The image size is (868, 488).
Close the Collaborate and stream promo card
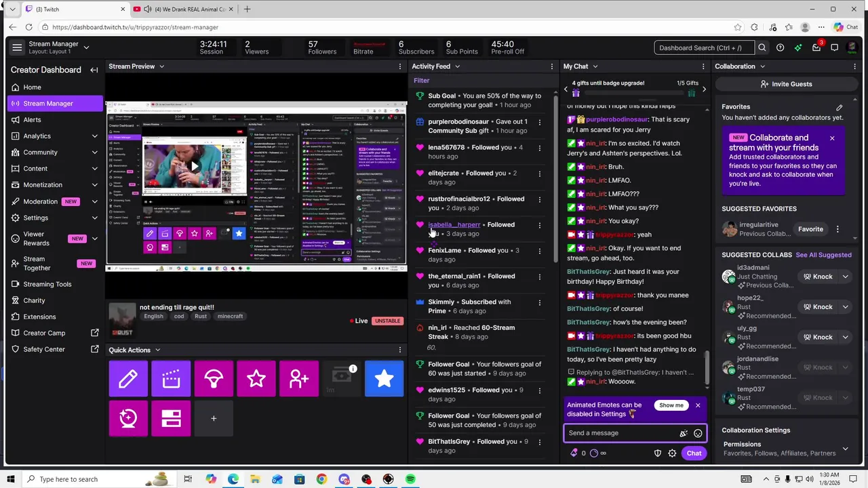(832, 138)
